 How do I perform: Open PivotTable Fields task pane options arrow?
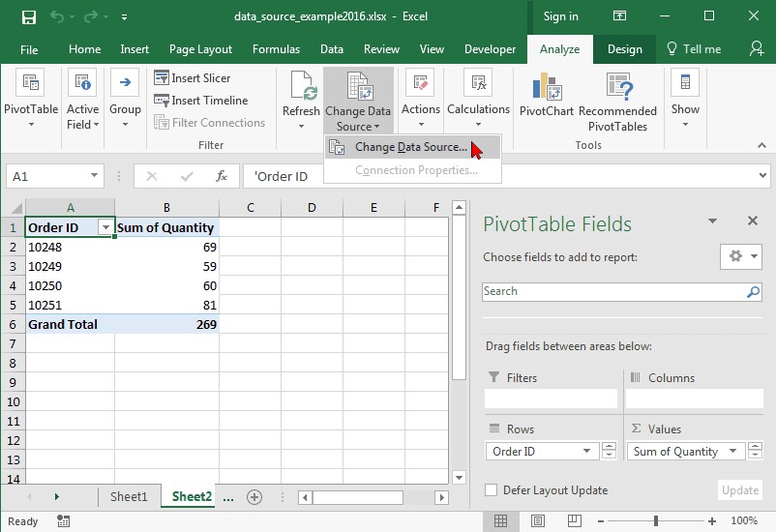point(712,221)
